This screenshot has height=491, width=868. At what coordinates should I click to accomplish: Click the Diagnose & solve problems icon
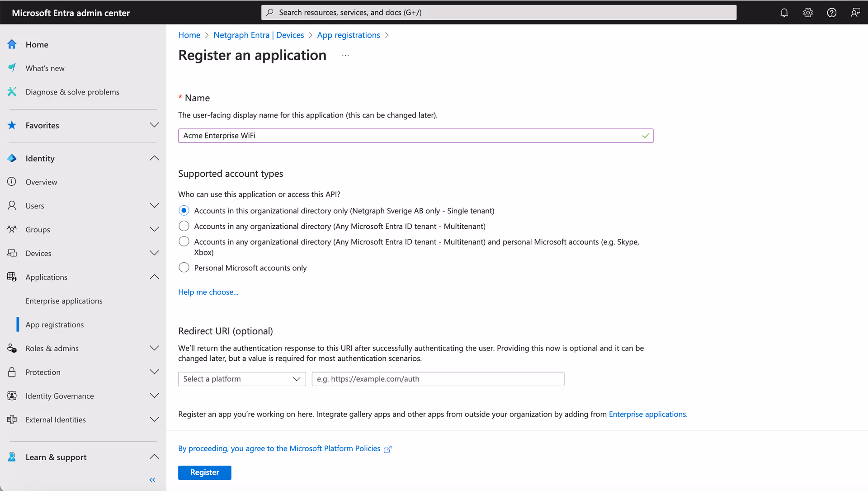(x=12, y=92)
